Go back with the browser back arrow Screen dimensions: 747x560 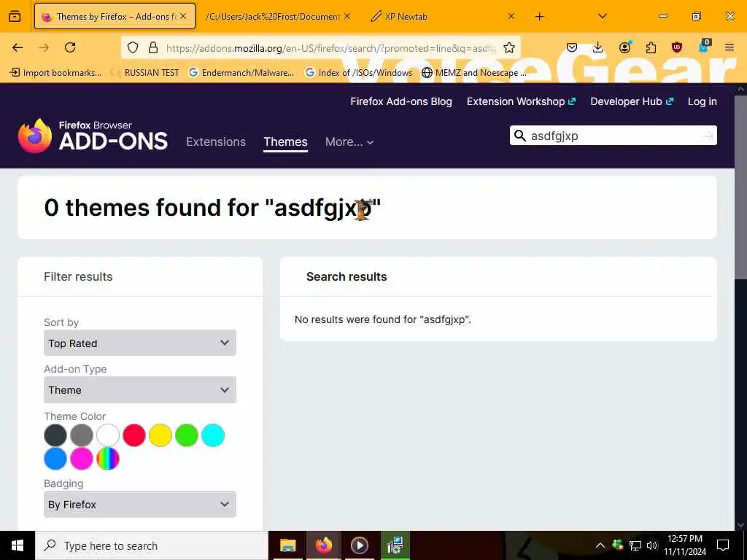click(18, 47)
